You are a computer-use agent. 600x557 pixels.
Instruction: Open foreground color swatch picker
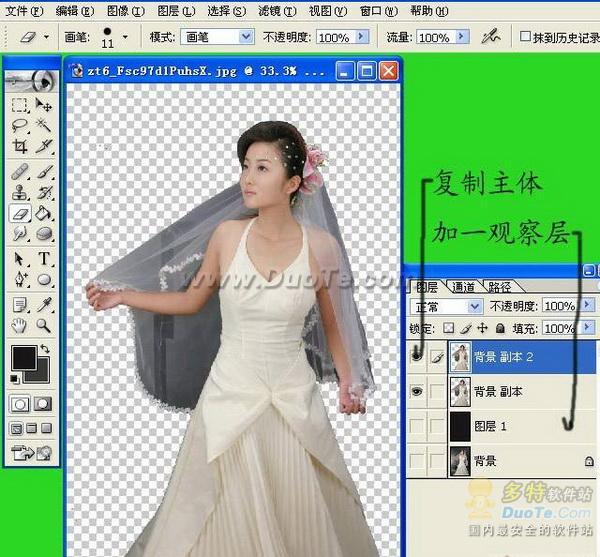tap(24, 358)
